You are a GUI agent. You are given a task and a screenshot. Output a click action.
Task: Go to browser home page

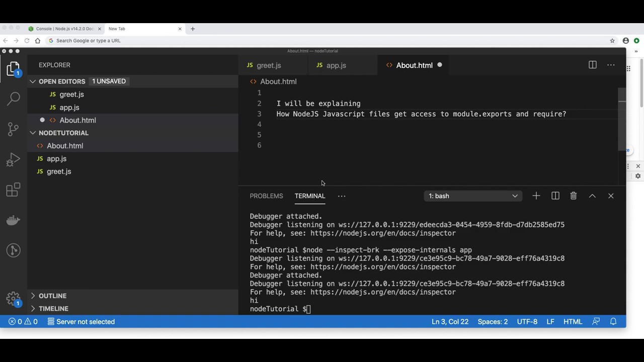point(38,41)
